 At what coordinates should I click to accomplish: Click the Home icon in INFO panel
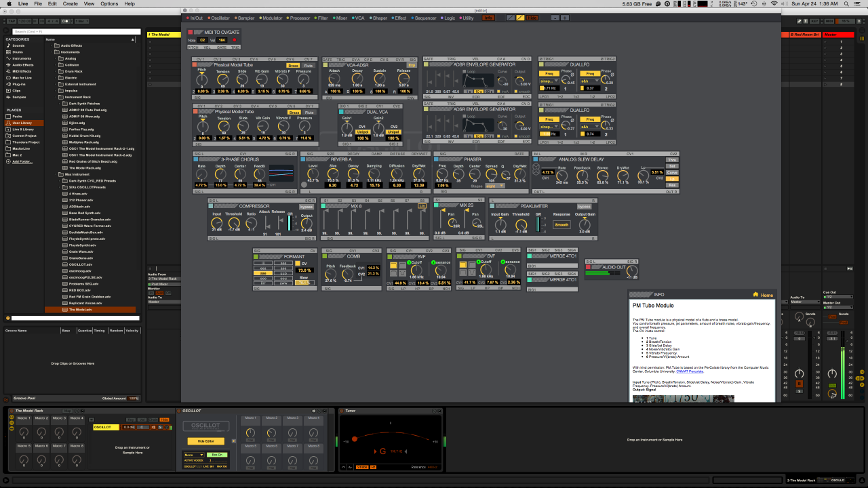tap(755, 295)
